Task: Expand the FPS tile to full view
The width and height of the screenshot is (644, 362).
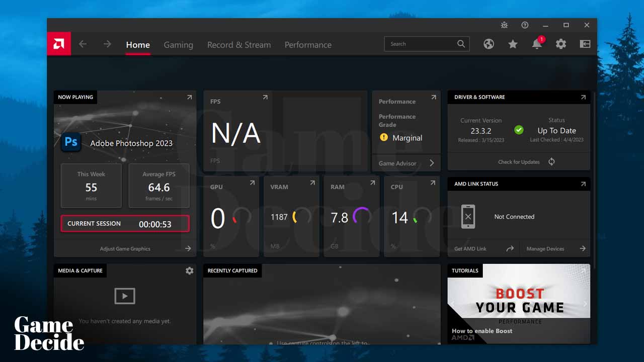Action: [x=266, y=98]
